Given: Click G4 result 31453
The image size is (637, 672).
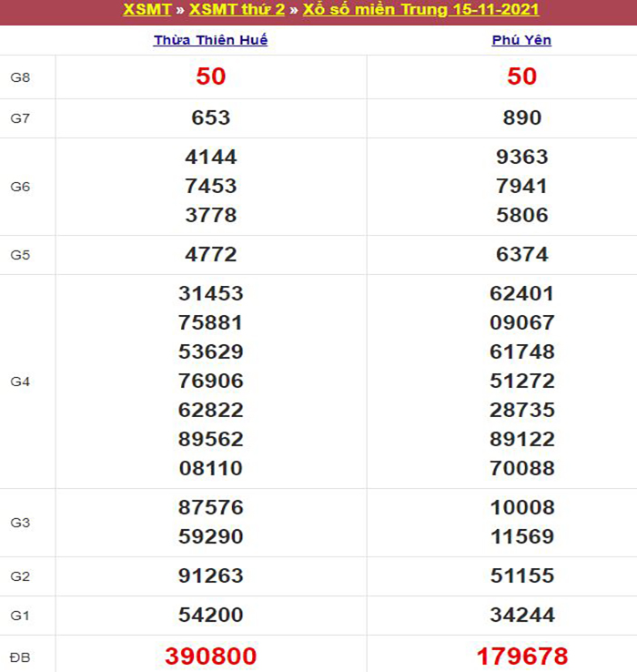Looking at the screenshot, I should point(210,293).
